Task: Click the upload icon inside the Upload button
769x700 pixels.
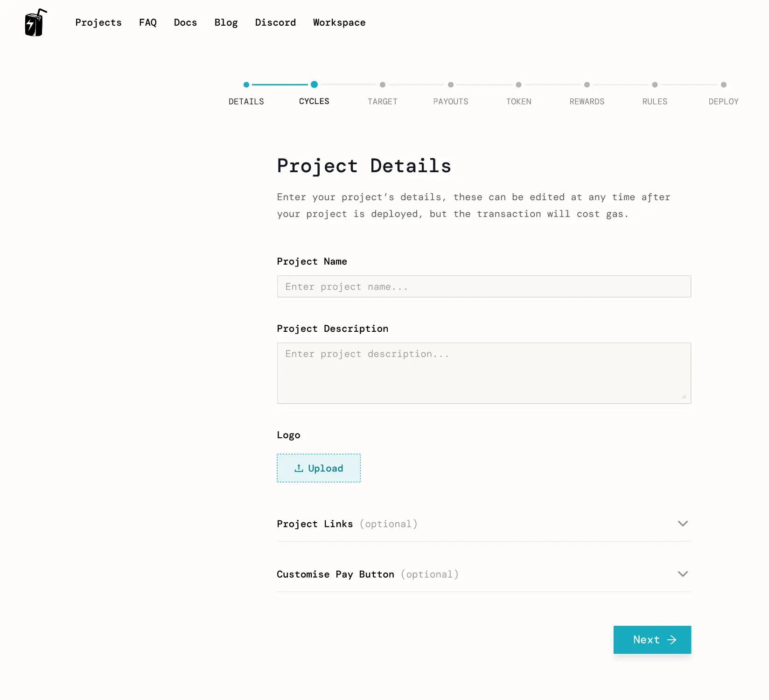Action: pyautogui.click(x=298, y=468)
